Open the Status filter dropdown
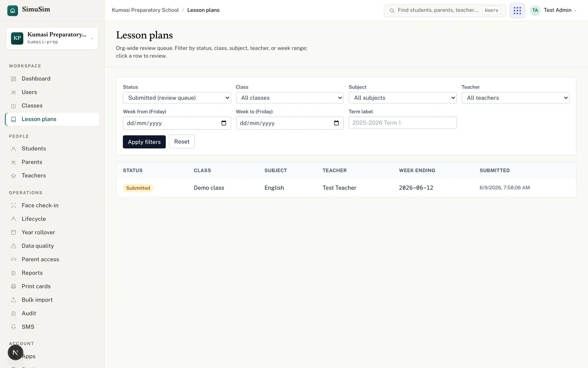The height and width of the screenshot is (368, 588). [177, 98]
